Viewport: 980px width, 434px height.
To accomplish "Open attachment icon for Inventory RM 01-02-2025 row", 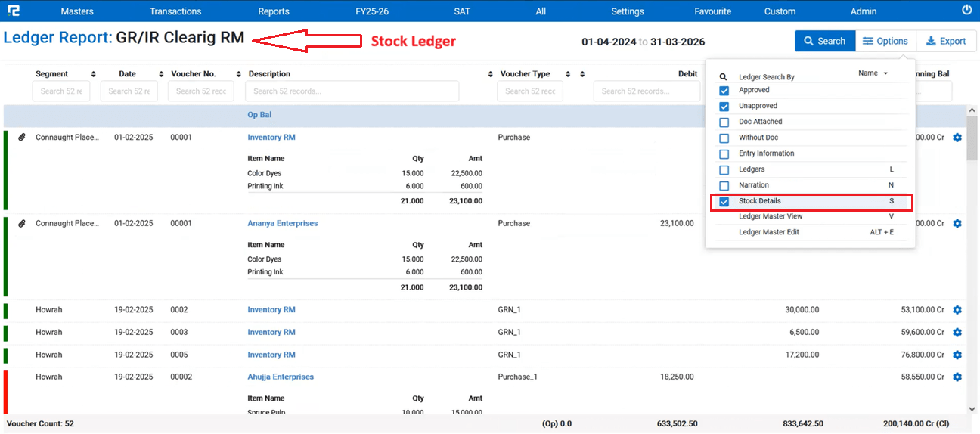I will (22, 138).
